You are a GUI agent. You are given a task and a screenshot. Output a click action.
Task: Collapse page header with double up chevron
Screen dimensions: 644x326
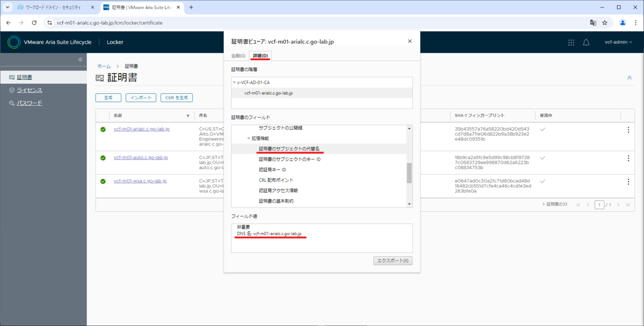tap(630, 78)
